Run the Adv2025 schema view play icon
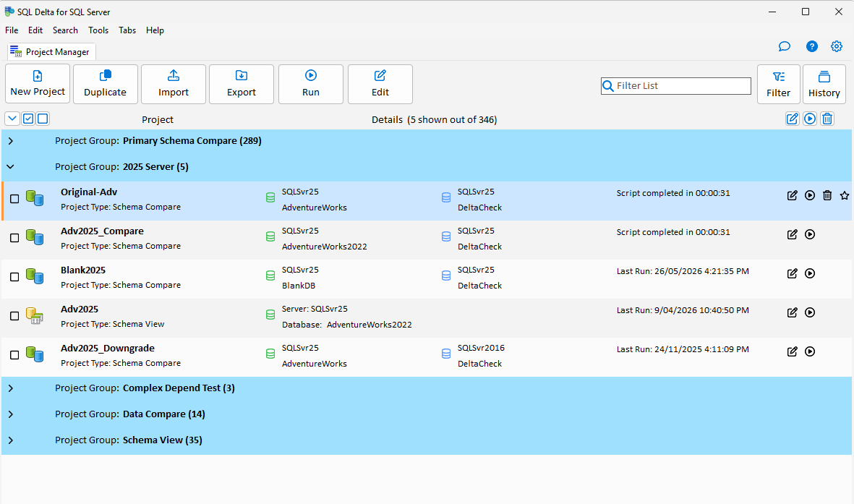 pos(810,312)
